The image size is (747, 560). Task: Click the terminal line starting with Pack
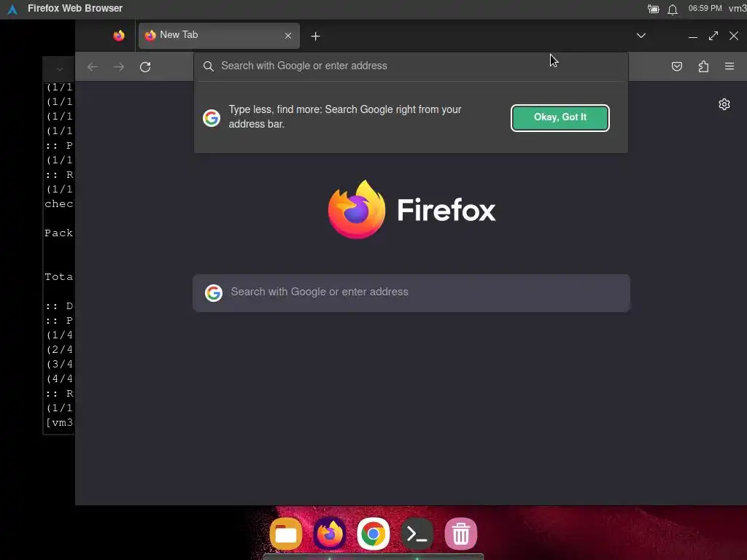pos(58,233)
